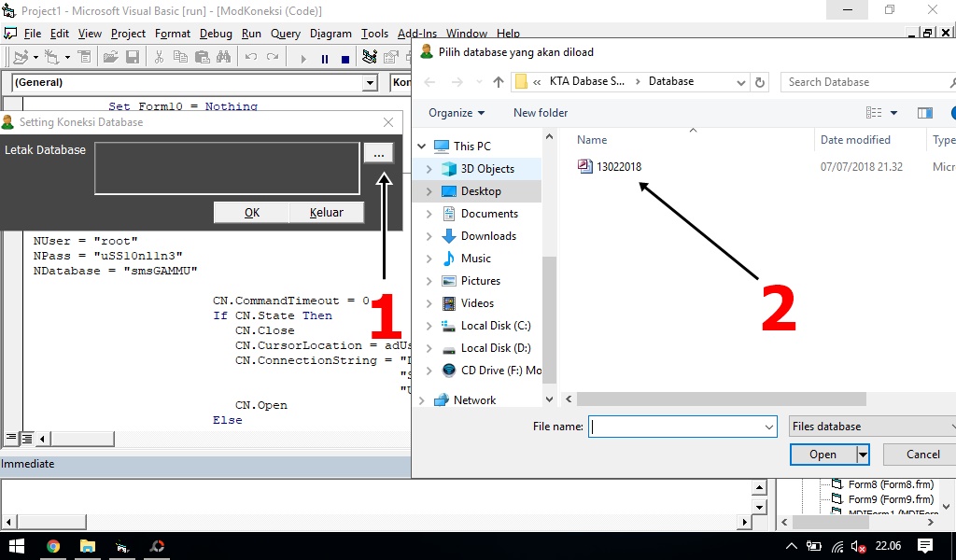The image size is (956, 560).
Task: Open the arrow beside Add Form icon
Action: (x=67, y=57)
